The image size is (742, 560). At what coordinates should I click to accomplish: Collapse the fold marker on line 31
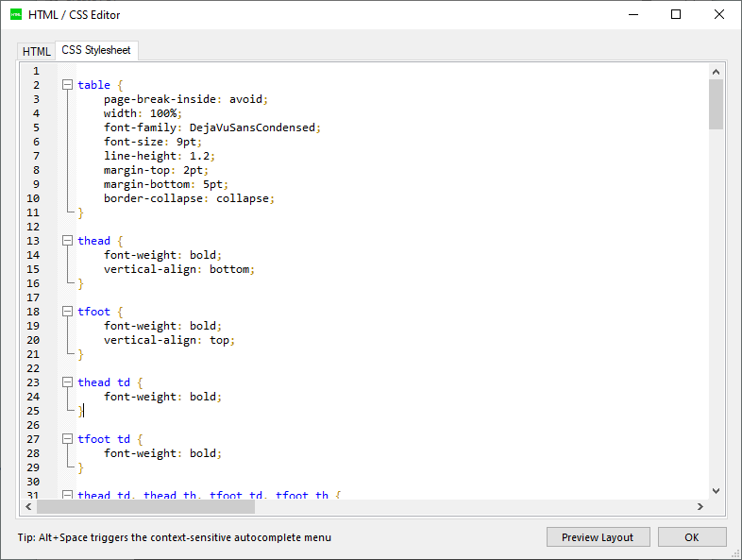click(68, 495)
